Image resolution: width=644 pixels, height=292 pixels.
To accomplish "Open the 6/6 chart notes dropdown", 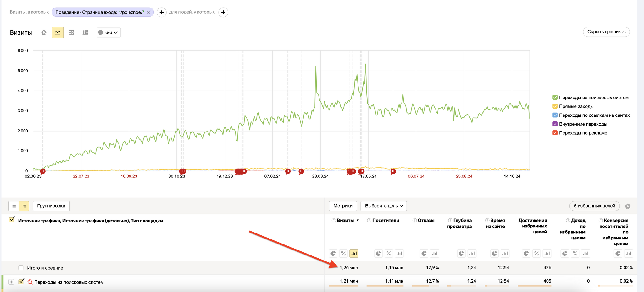I will (x=108, y=32).
